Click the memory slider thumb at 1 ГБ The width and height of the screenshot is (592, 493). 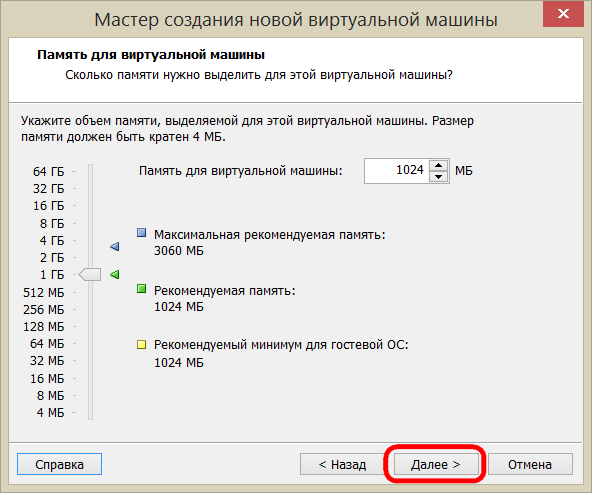pos(90,274)
